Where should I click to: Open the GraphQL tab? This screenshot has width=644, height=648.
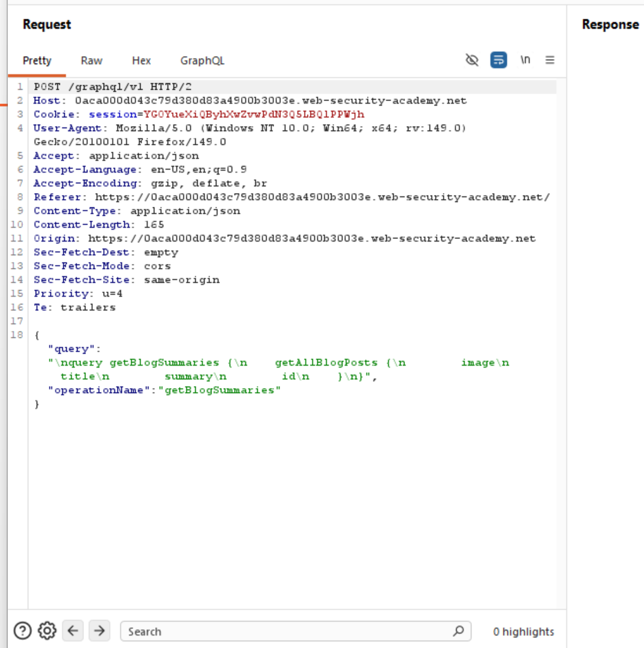202,61
